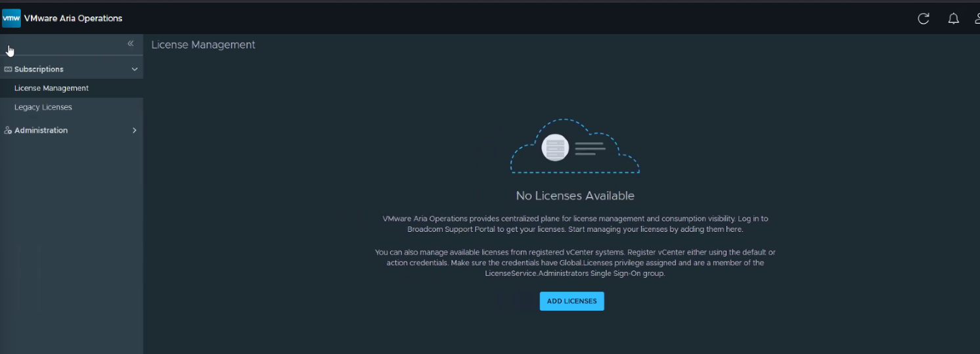Click the VMware vmw logo icon

coord(11,18)
